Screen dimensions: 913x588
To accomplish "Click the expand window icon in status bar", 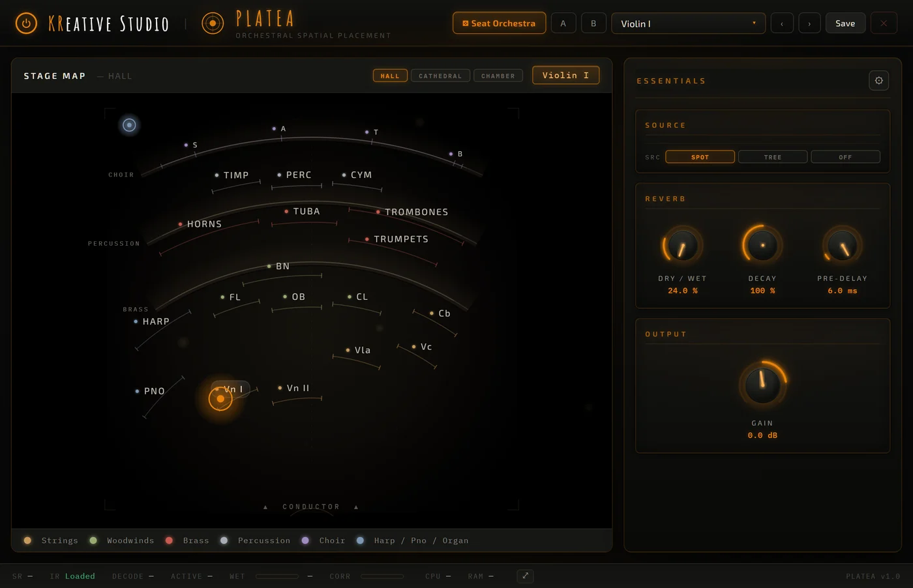I will (525, 576).
